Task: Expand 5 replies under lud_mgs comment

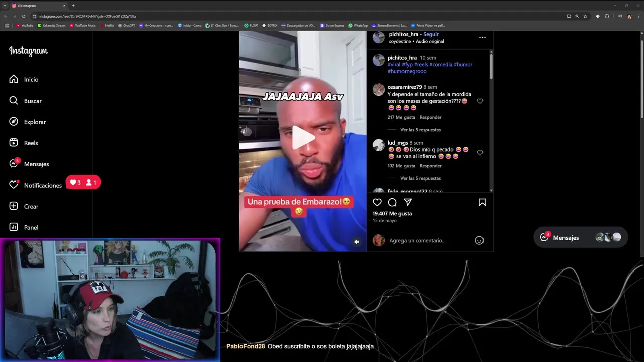Action: tap(421, 178)
